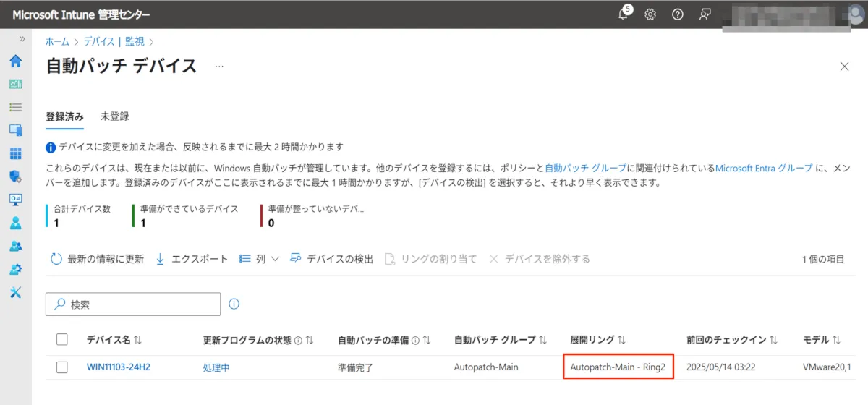Viewport: 868px width, 405px height.
Task: Expand the sidebar with double chevron
Action: pyautogui.click(x=22, y=39)
